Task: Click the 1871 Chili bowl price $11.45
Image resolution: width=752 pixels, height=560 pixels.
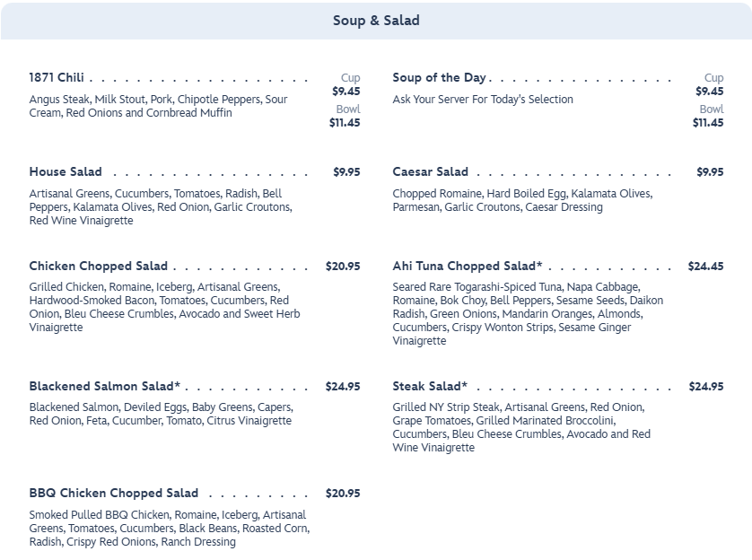Action: (x=345, y=123)
